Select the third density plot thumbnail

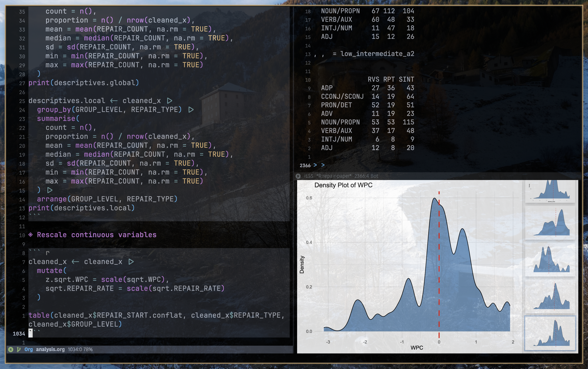tap(550, 259)
